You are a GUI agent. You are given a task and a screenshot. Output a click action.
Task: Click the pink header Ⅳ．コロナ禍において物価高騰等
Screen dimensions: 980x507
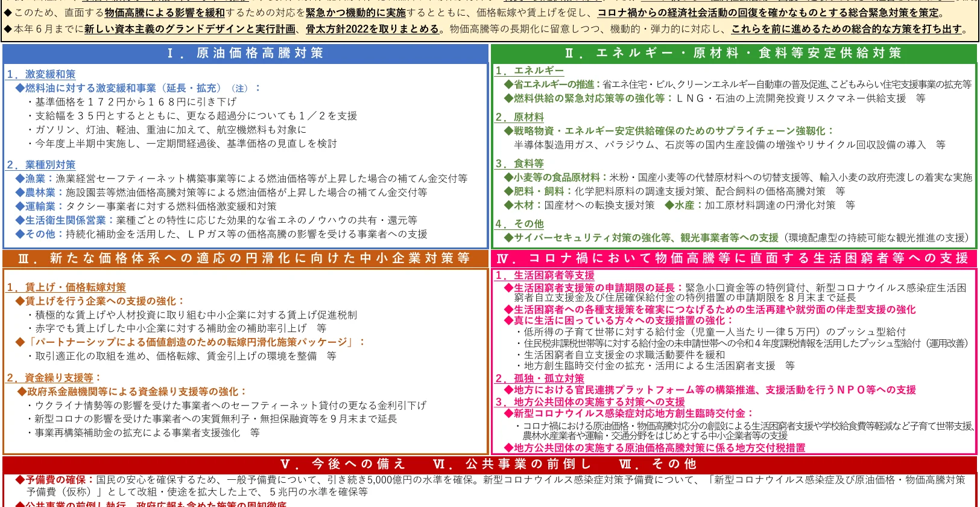click(x=733, y=258)
